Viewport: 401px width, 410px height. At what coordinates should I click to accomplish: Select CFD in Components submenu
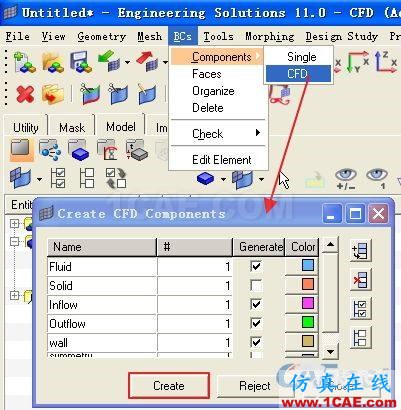[x=298, y=74]
